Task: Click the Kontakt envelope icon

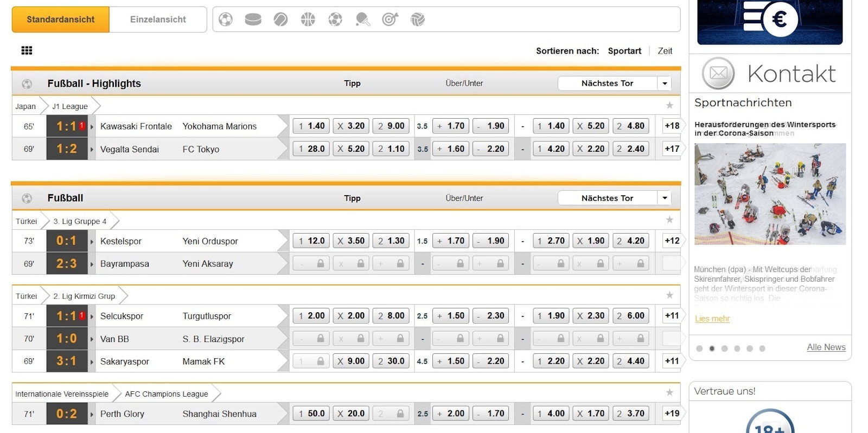Action: point(718,73)
